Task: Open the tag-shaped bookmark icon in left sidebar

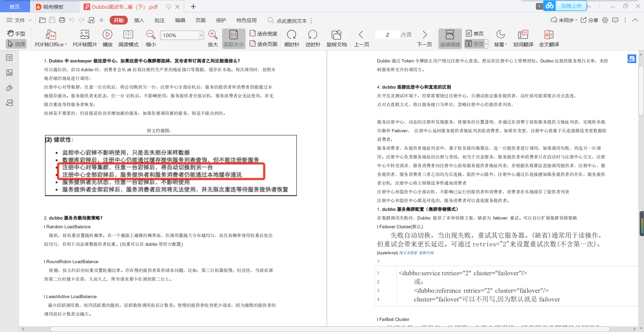Action: point(9,88)
